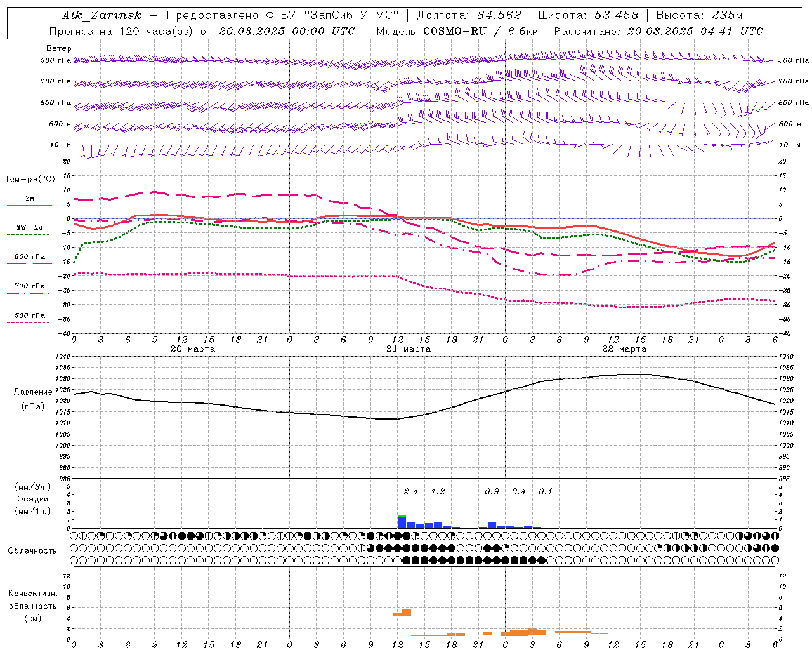Screen dimensions: 812x650
Task: Click the left "700 гПа" wind level label
Action: click(56, 81)
